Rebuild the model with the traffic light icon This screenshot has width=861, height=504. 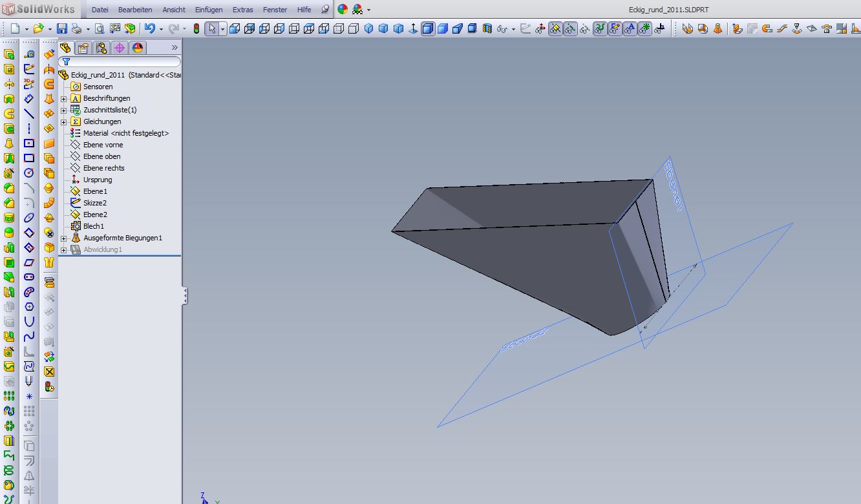(x=197, y=28)
